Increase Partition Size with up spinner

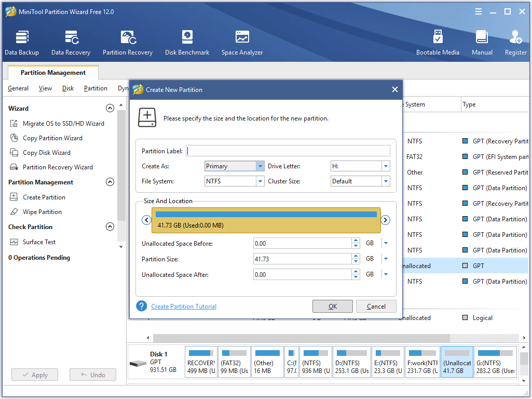pyautogui.click(x=356, y=256)
